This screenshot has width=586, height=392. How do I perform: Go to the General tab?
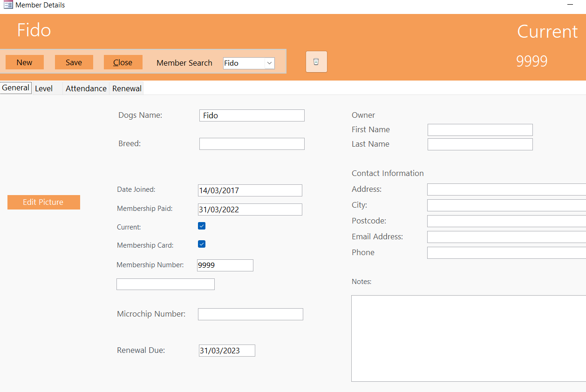pos(16,88)
